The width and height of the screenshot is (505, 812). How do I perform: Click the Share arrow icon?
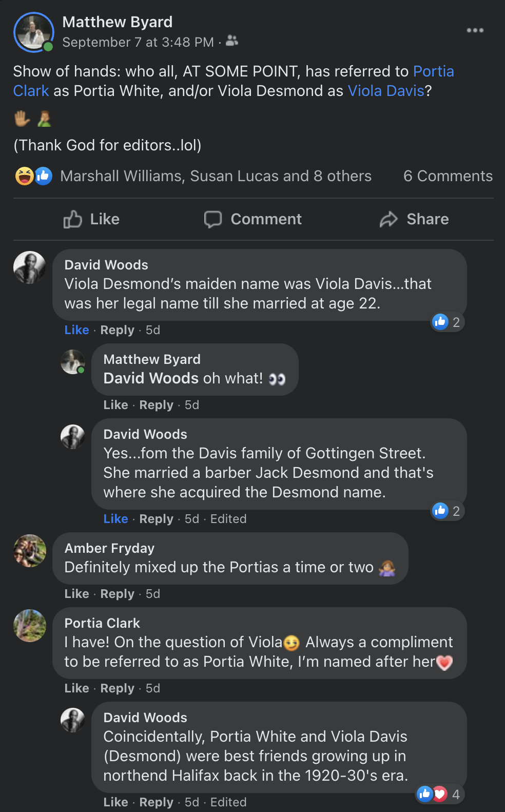[389, 219]
